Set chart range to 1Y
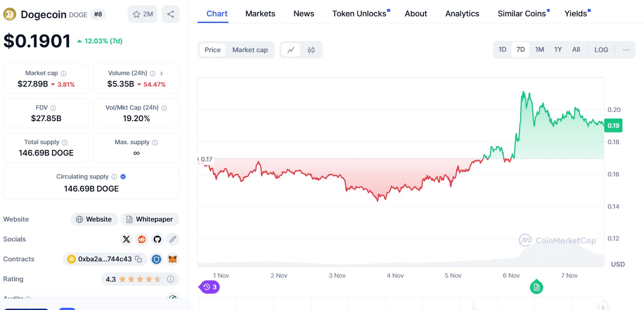Viewport: 644px width, 310px height. point(558,50)
